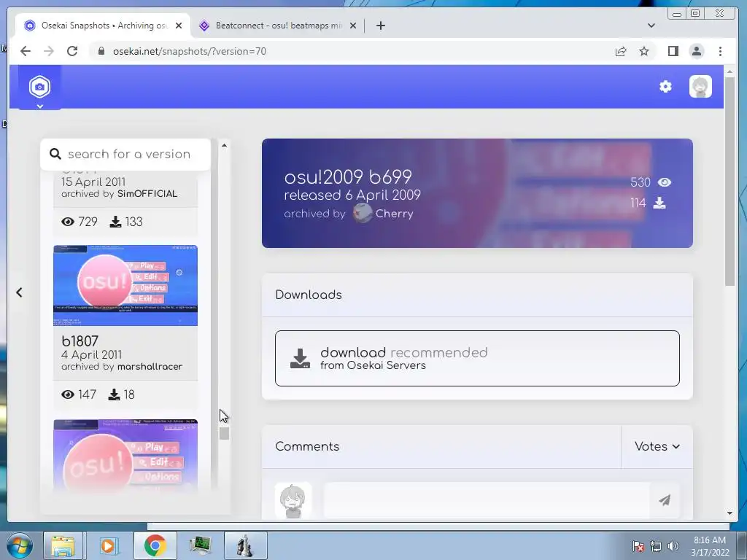Open Chrome's three-dot menu
Viewport: 747px width, 560px height.
(x=720, y=51)
